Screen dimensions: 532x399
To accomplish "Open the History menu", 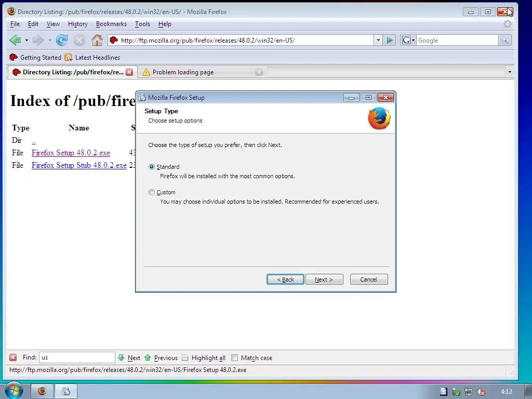I will click(78, 24).
